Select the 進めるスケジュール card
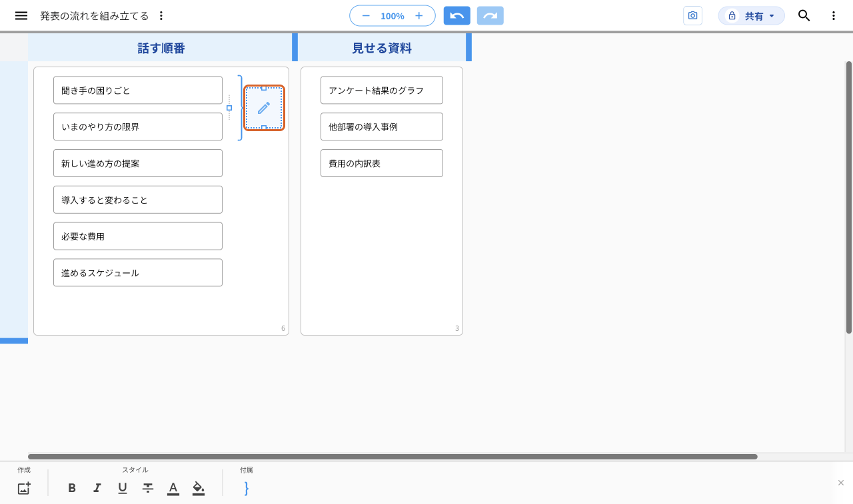 tap(138, 273)
